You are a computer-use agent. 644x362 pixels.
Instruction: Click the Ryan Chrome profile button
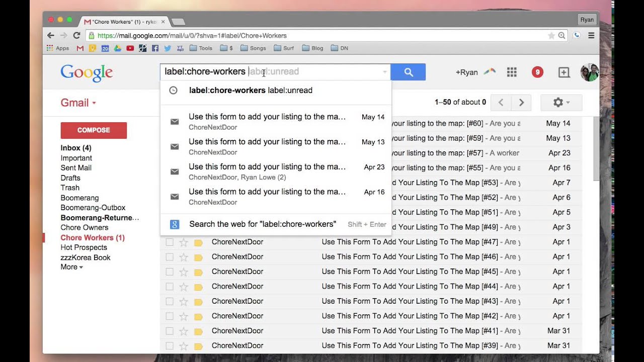click(x=587, y=20)
